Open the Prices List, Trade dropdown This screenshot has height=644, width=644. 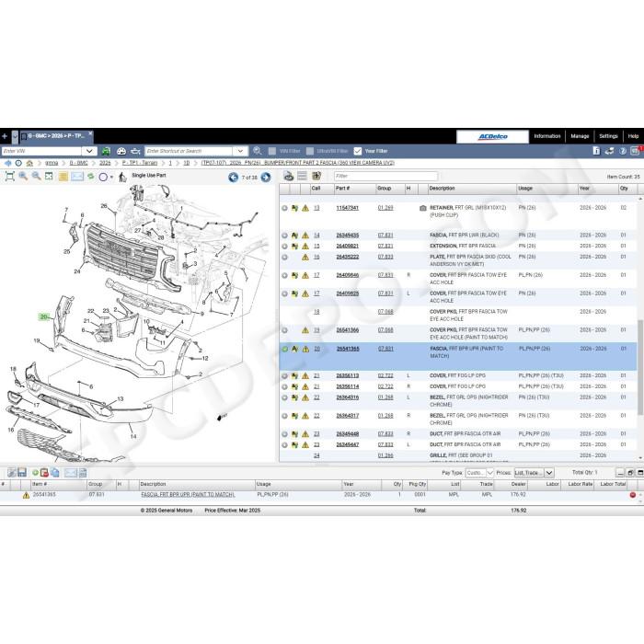(x=534, y=473)
